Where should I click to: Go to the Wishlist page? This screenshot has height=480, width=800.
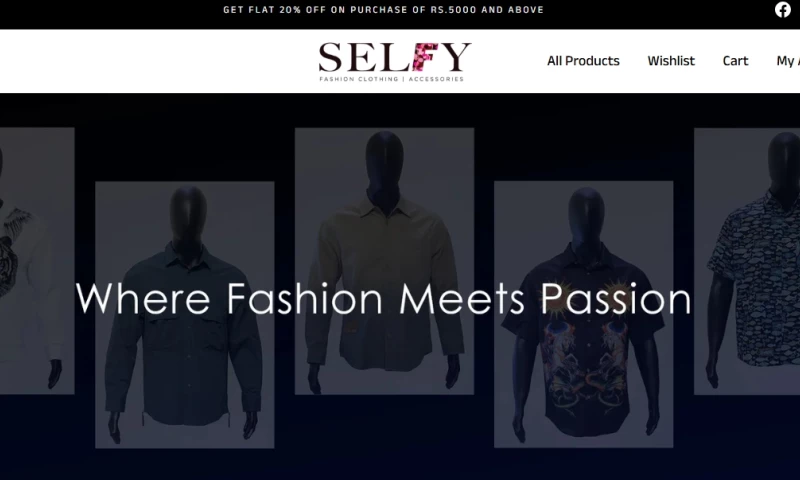click(x=671, y=61)
